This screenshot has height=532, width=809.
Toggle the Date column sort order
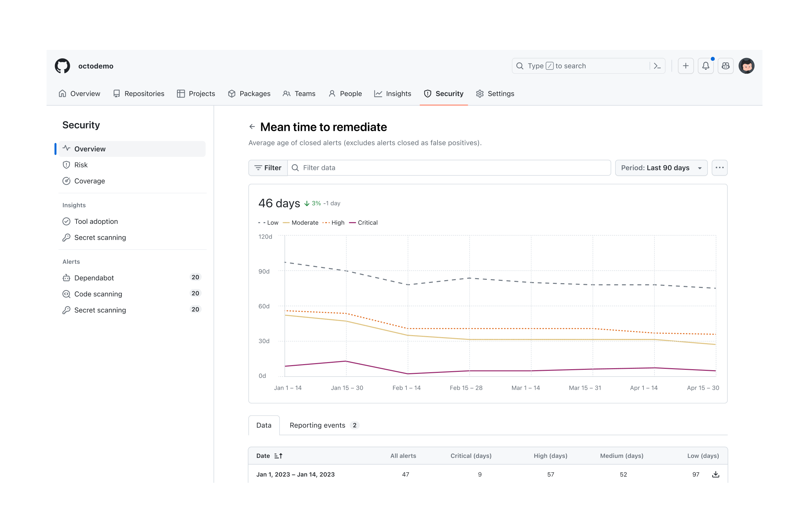[278, 456]
